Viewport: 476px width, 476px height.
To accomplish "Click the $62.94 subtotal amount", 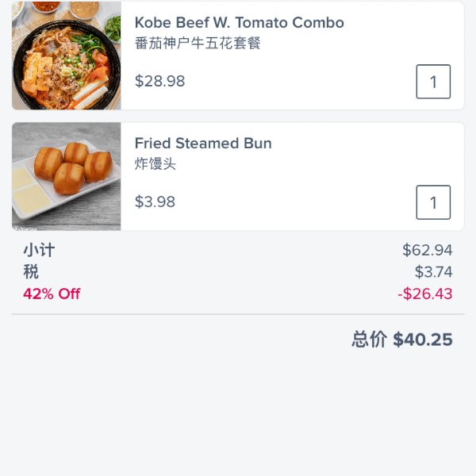I will pos(428,250).
